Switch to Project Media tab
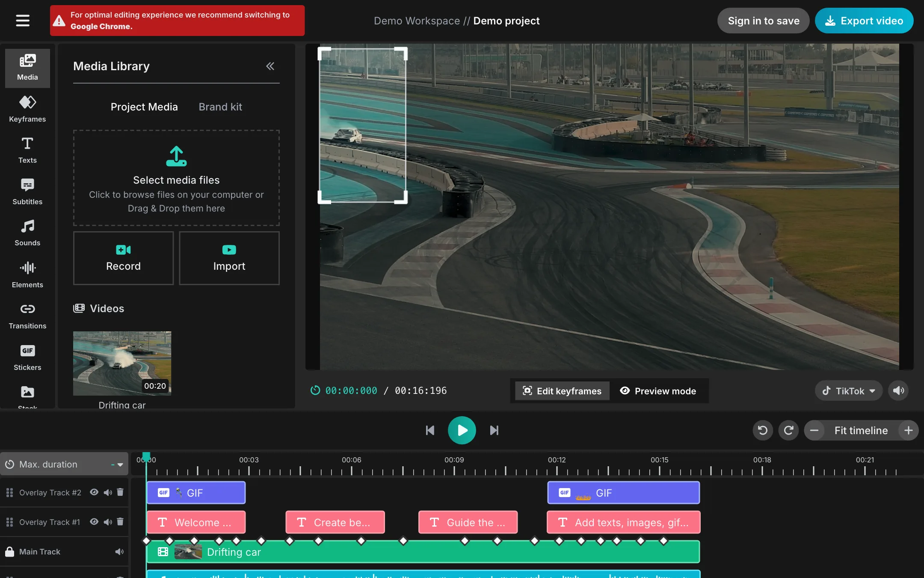The height and width of the screenshot is (578, 924). coord(144,107)
